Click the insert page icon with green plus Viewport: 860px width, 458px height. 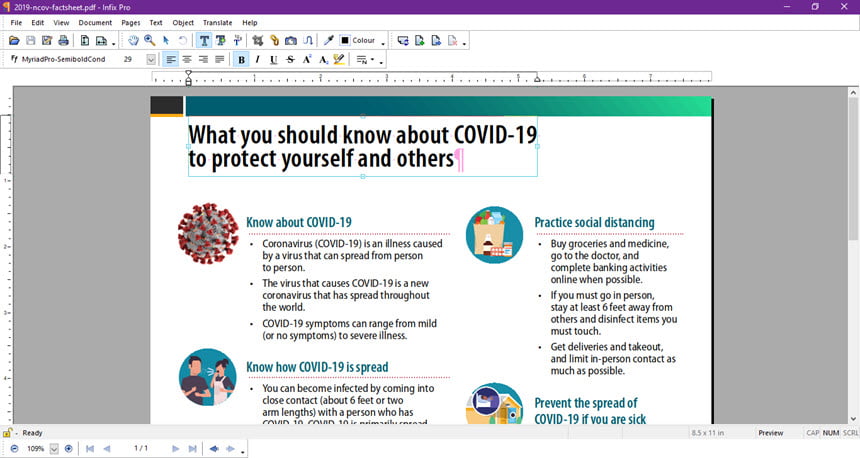pos(420,41)
